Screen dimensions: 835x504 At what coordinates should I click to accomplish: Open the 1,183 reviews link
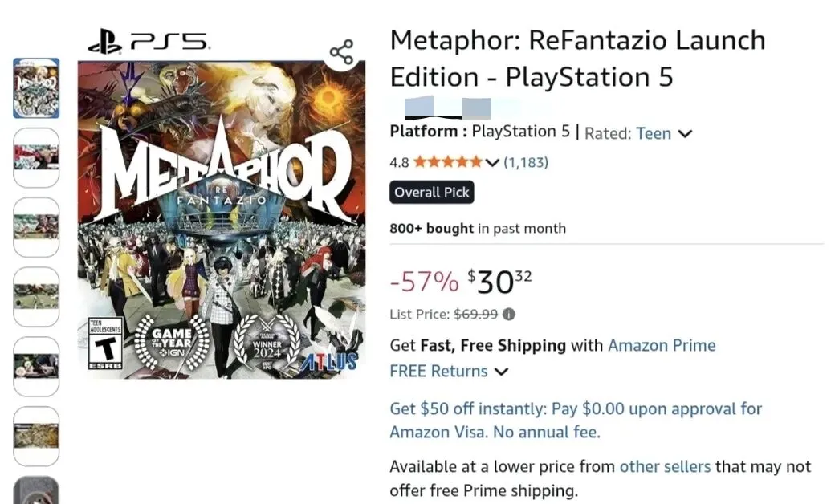click(526, 162)
